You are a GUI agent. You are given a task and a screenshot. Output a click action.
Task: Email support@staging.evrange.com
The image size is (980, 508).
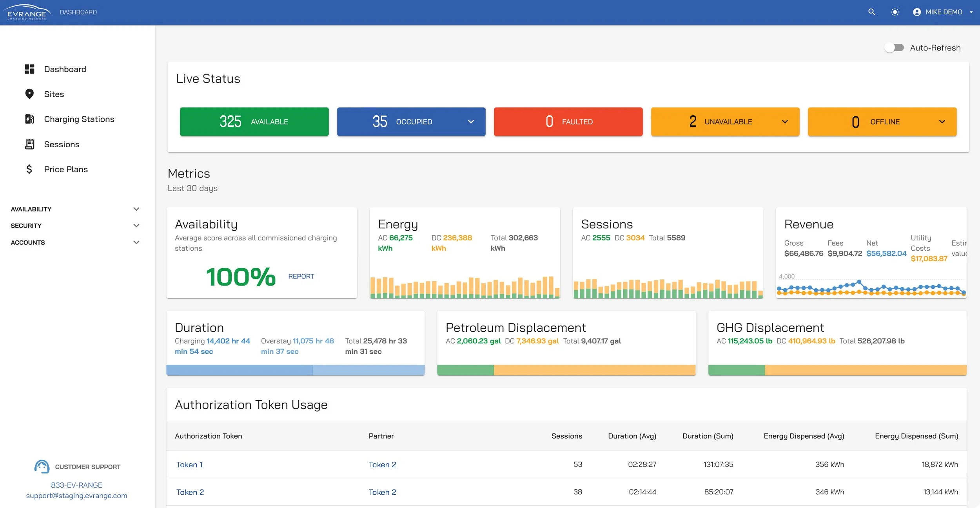click(76, 495)
